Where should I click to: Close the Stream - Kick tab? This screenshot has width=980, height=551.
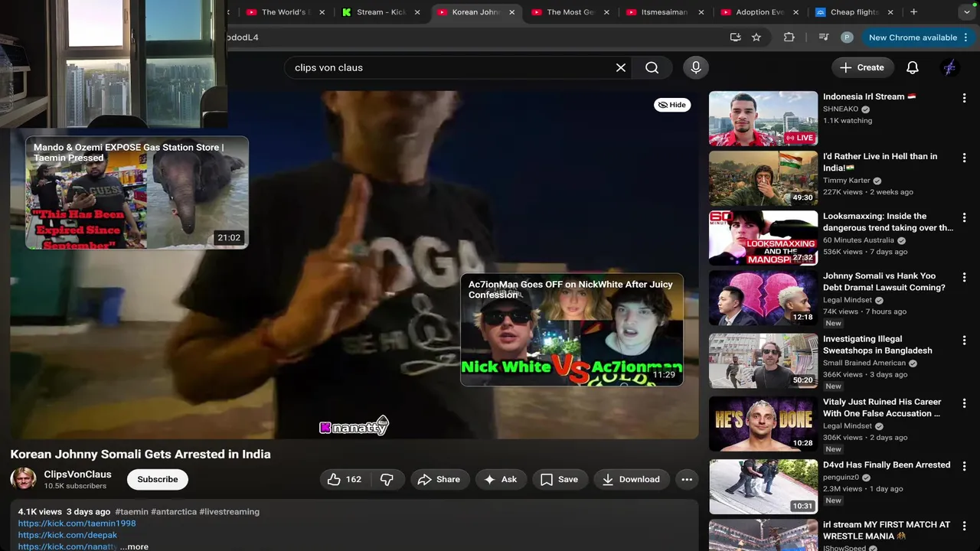(417, 12)
